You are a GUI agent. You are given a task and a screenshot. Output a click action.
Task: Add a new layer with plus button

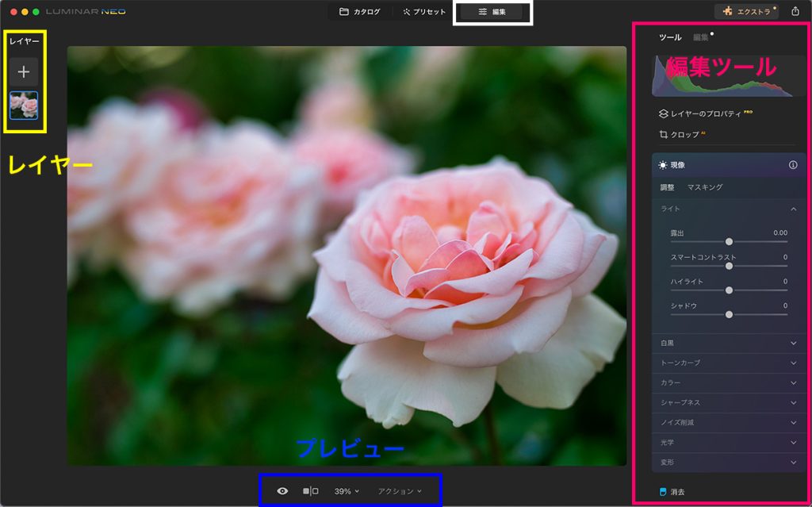click(x=24, y=71)
